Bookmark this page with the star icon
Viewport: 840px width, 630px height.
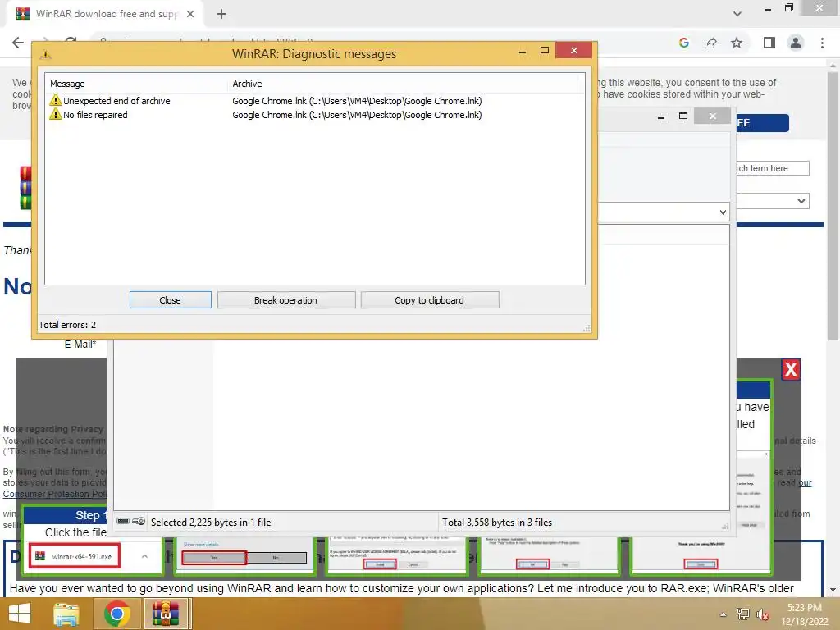[737, 43]
